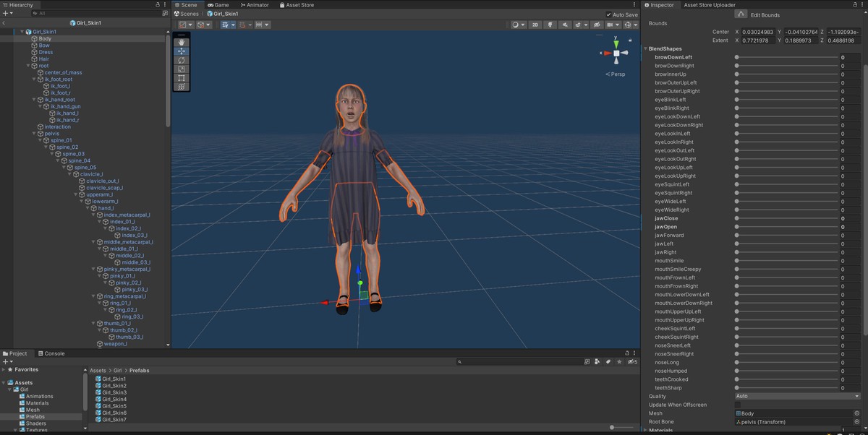The image size is (868, 435).
Task: Toggle scene audio with the speaker icon
Action: tap(565, 25)
